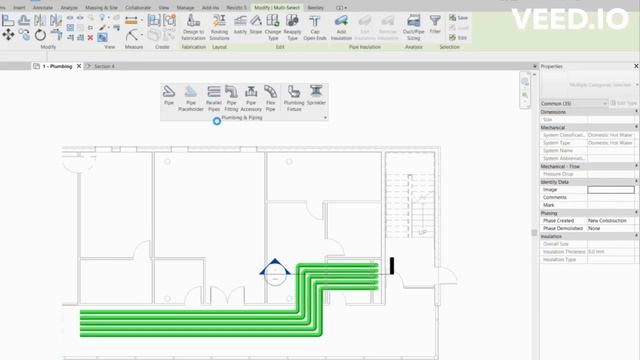This screenshot has width=640, height=360.
Task: Click the red X Delete icon
Action: (x=90, y=38)
